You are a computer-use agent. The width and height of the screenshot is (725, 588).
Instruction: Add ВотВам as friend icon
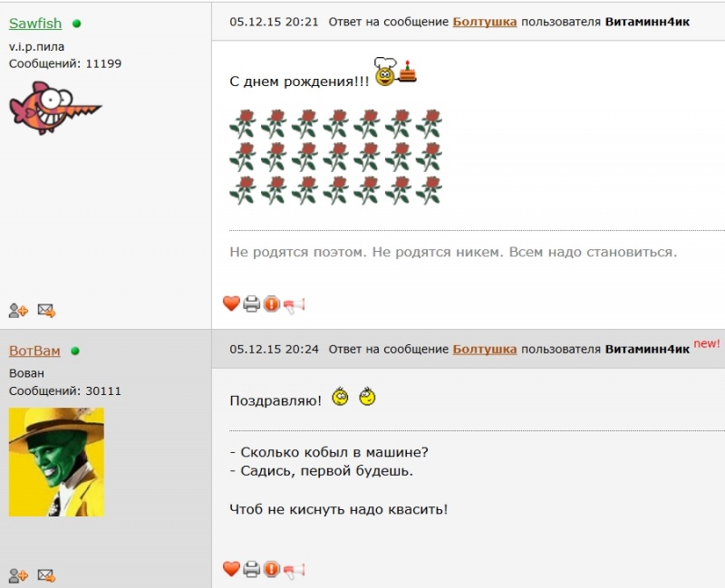tap(18, 575)
